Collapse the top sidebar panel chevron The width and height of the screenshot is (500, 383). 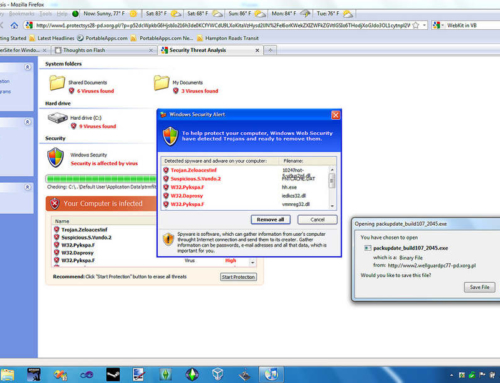(x=28, y=67)
